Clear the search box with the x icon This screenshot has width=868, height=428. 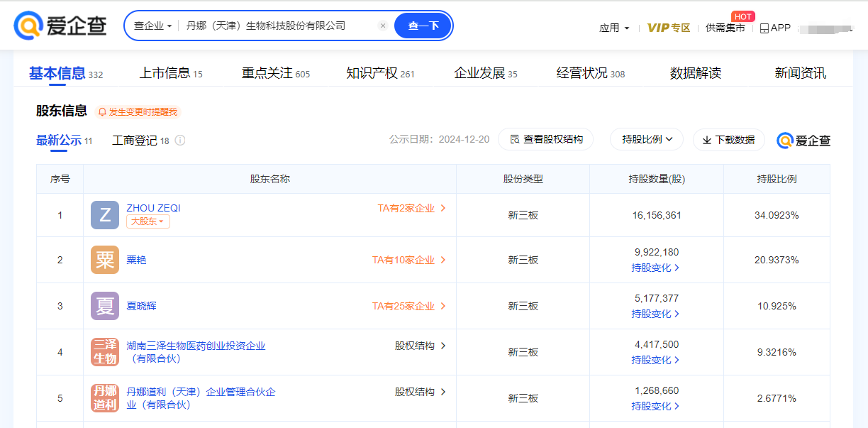point(383,26)
